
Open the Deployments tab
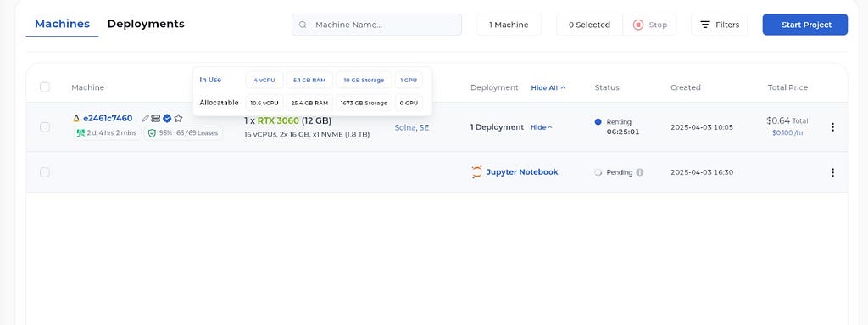pyautogui.click(x=146, y=24)
